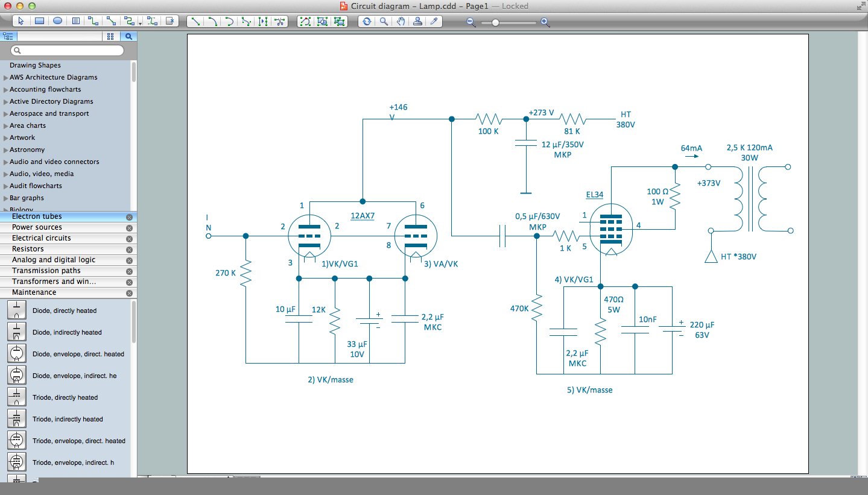This screenshot has width=868, height=495.
Task: Click the hand pan tool
Action: click(401, 22)
